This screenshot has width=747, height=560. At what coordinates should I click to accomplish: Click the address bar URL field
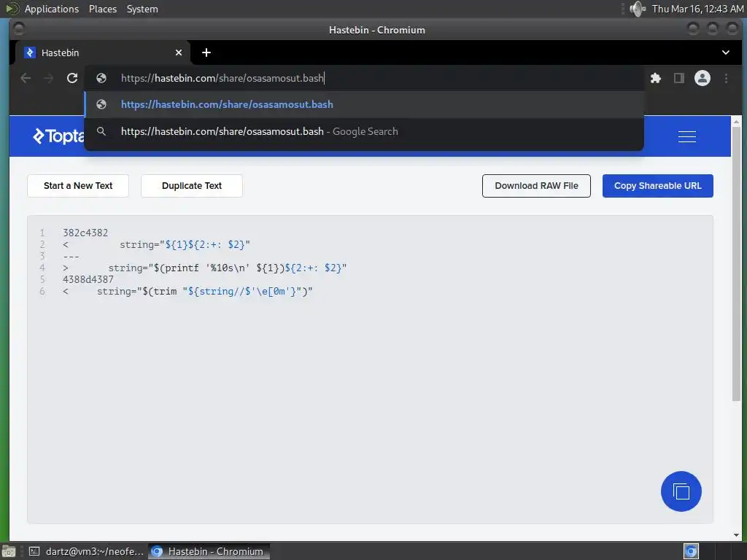364,78
